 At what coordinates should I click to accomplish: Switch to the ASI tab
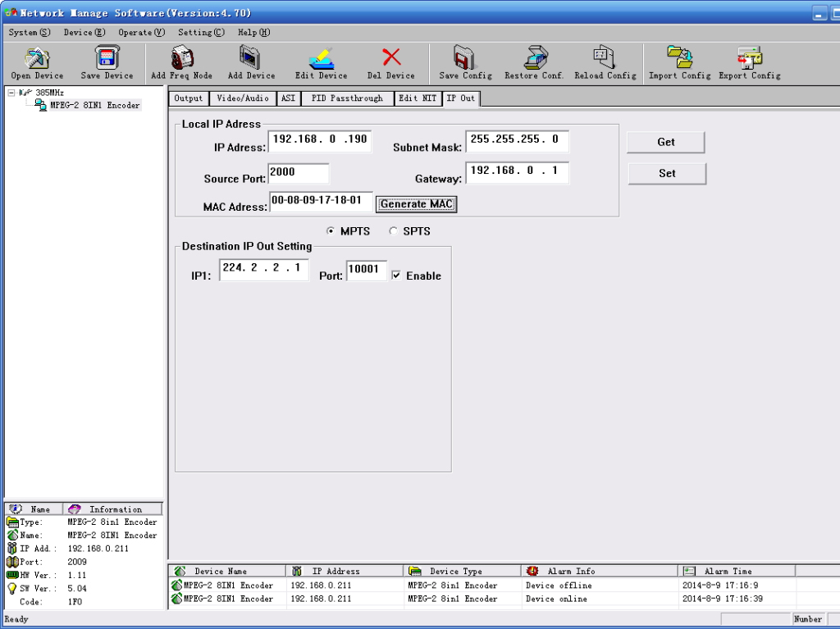point(288,98)
